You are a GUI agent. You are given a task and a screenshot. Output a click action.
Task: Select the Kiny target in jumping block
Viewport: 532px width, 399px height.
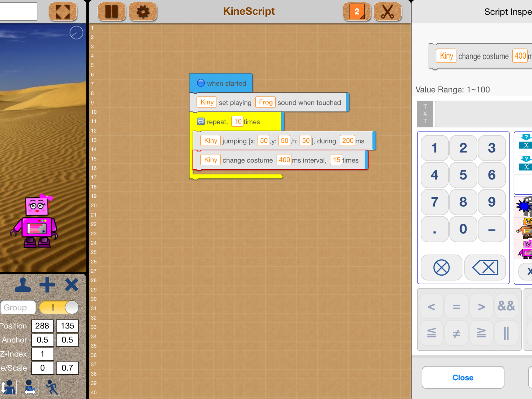pos(211,141)
